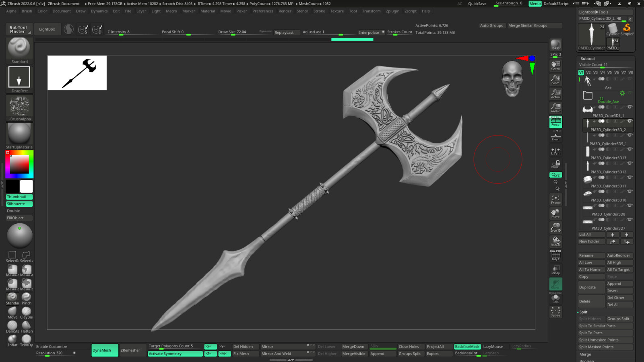The image size is (644, 362).
Task: Click the subtool move-up arrow
Action: point(613,234)
